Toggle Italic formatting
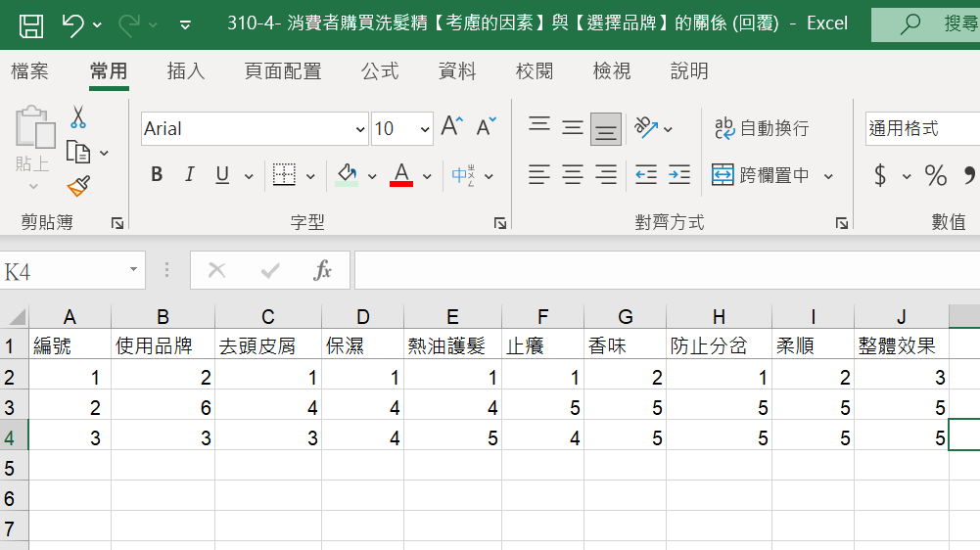Viewport: 980px width, 550px height. click(190, 175)
